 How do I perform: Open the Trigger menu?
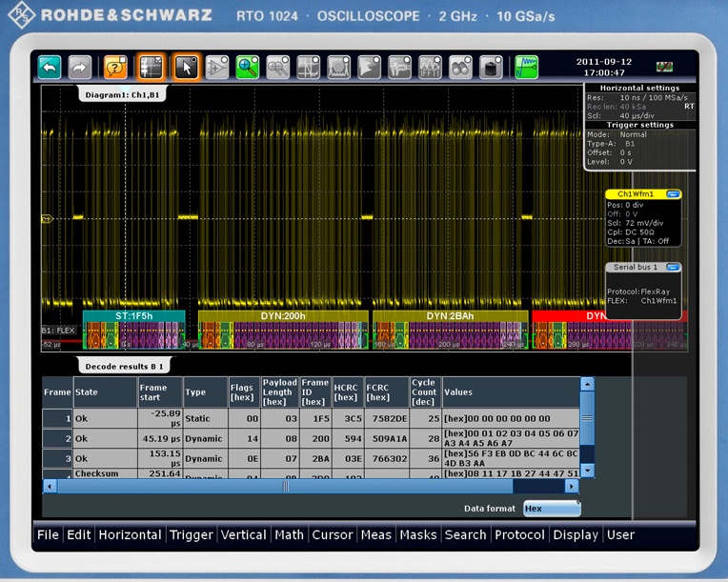click(192, 534)
